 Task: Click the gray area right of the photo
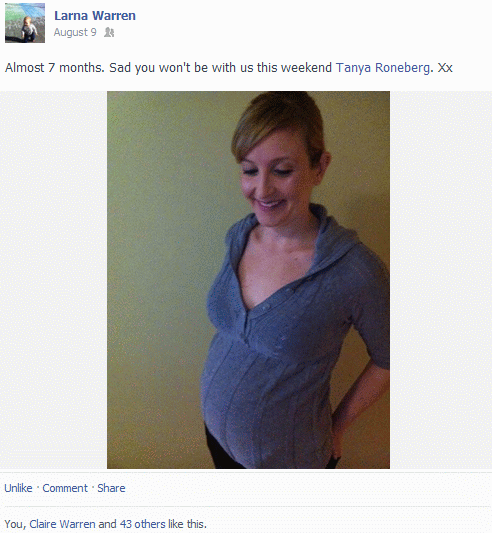coord(441,280)
